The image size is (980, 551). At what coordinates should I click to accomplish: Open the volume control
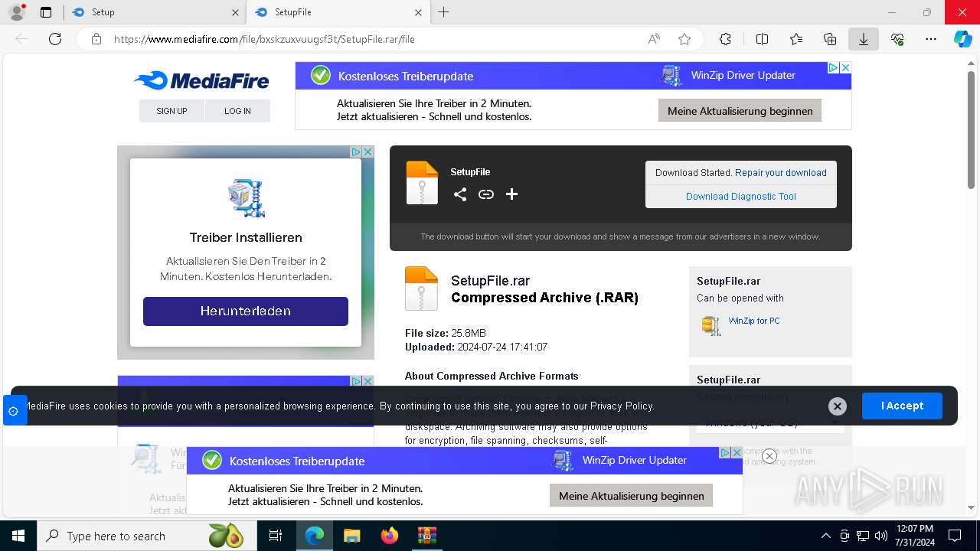pos(881,536)
